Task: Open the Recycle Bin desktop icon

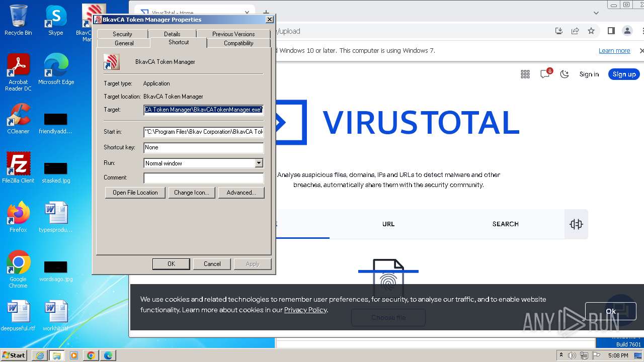Action: 18,20
